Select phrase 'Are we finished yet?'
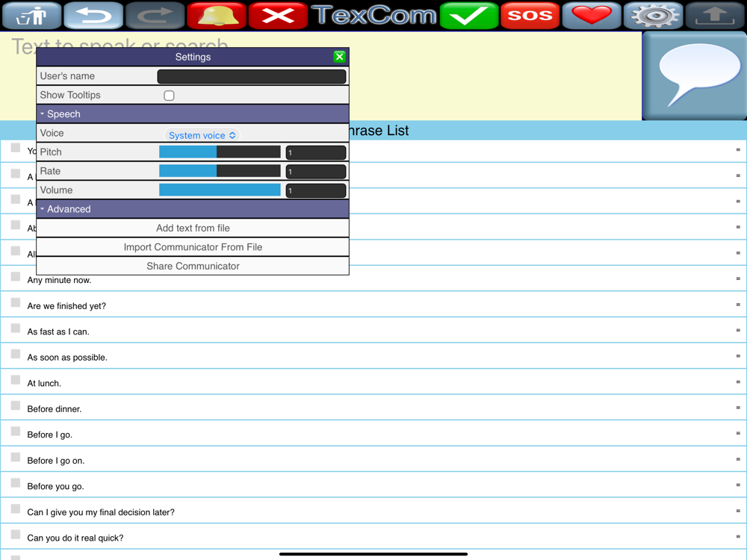The image size is (747, 560). tap(66, 305)
